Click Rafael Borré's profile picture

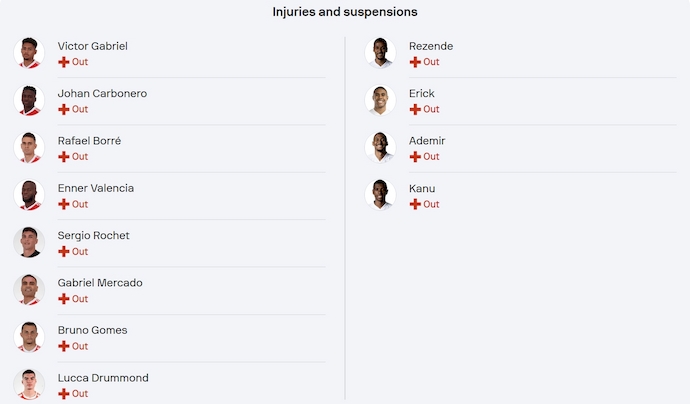point(29,148)
